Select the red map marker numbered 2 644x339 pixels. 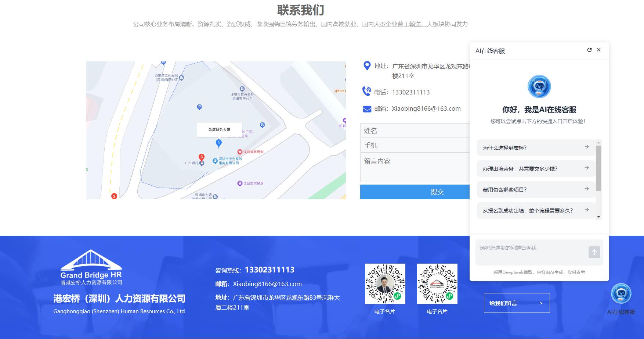click(x=114, y=196)
